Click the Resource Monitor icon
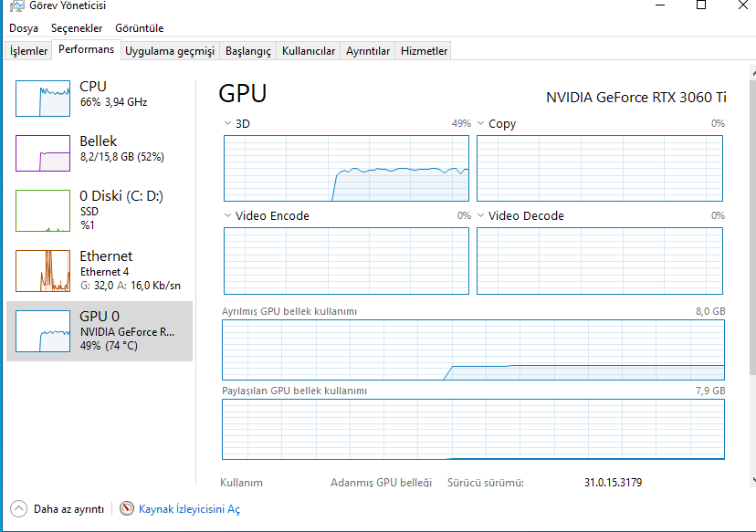756x532 pixels. tap(127, 509)
